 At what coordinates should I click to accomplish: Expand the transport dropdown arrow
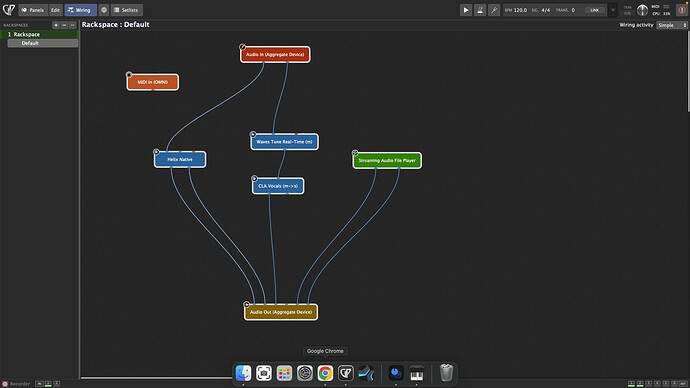click(613, 10)
